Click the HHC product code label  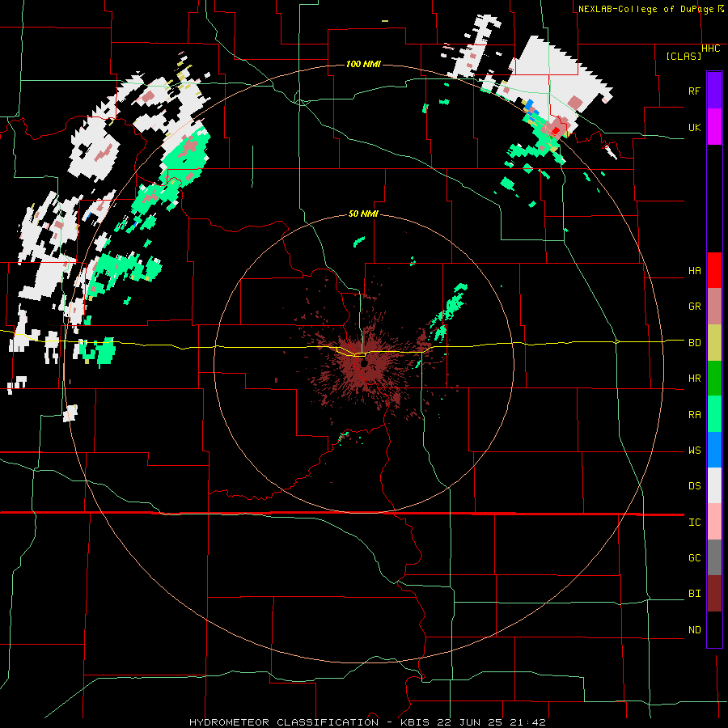pos(711,49)
